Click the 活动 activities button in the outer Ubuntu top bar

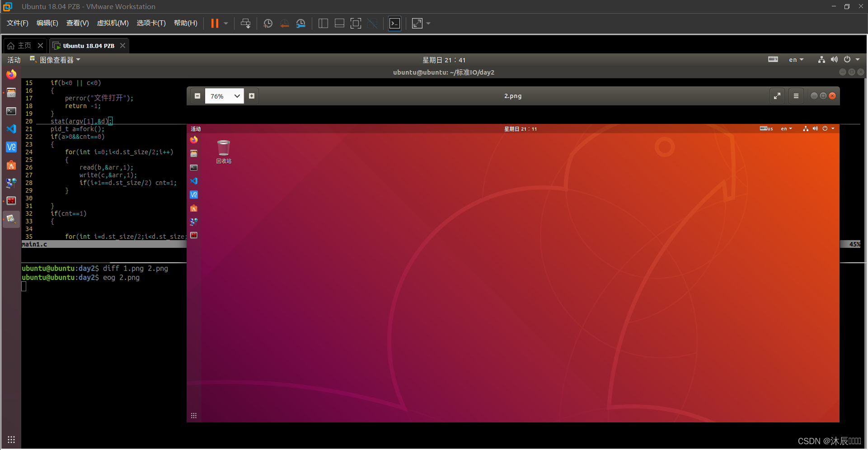point(14,60)
